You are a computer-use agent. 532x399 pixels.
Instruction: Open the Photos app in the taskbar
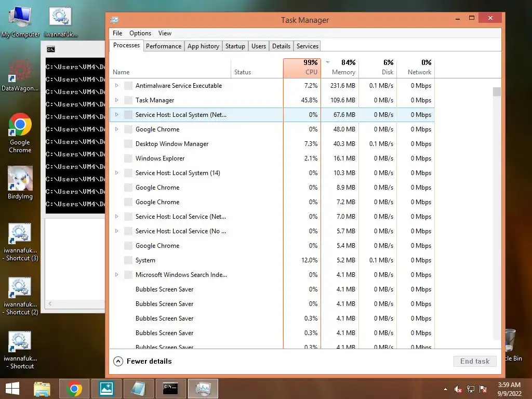tap(106, 389)
